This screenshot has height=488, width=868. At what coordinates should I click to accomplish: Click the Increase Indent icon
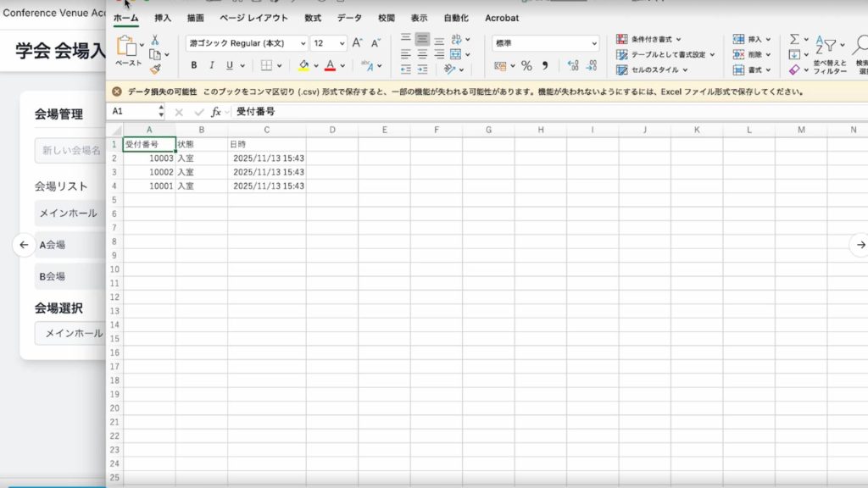click(x=422, y=69)
